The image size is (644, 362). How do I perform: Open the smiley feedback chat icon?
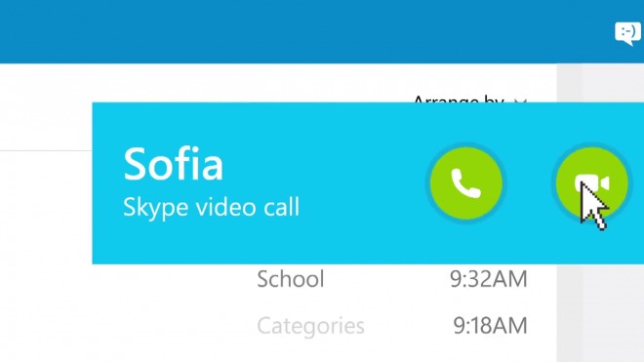point(627,33)
